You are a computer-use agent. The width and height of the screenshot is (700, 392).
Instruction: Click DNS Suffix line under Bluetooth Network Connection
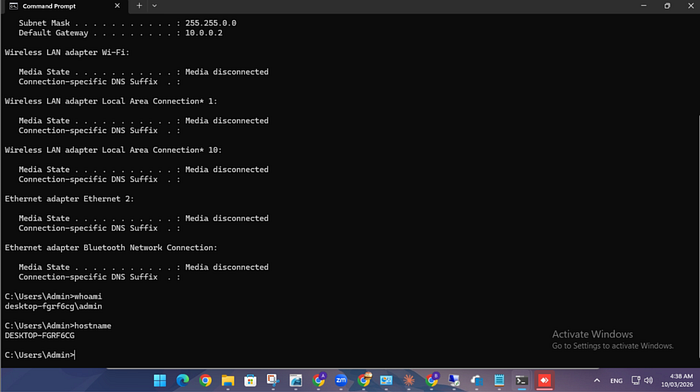[x=99, y=277]
